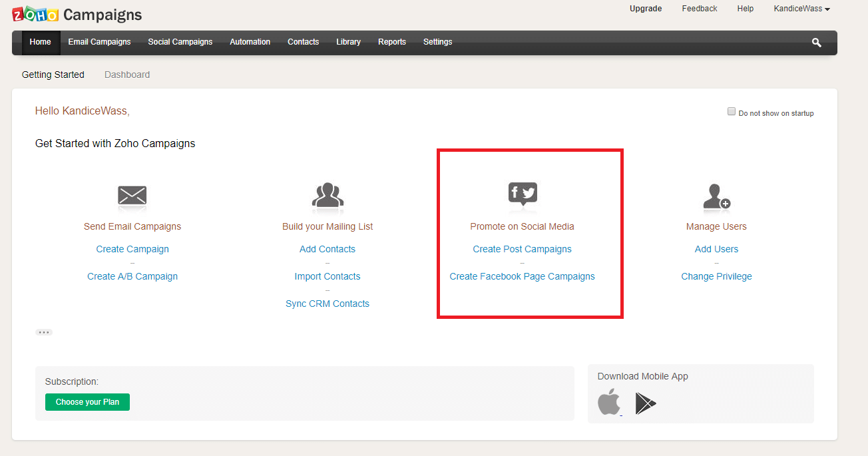Click the Send Email Campaigns heading text
This screenshot has height=456, width=868.
coord(132,226)
